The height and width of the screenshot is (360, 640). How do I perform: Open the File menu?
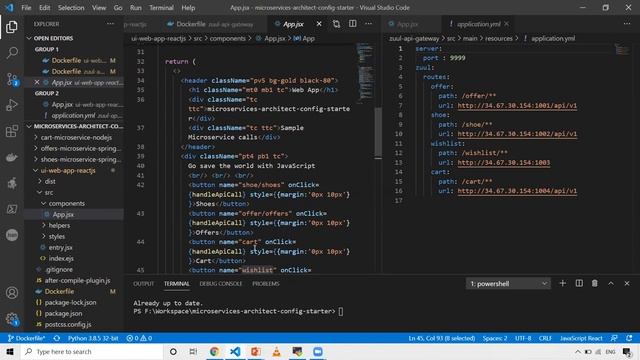tap(26, 8)
